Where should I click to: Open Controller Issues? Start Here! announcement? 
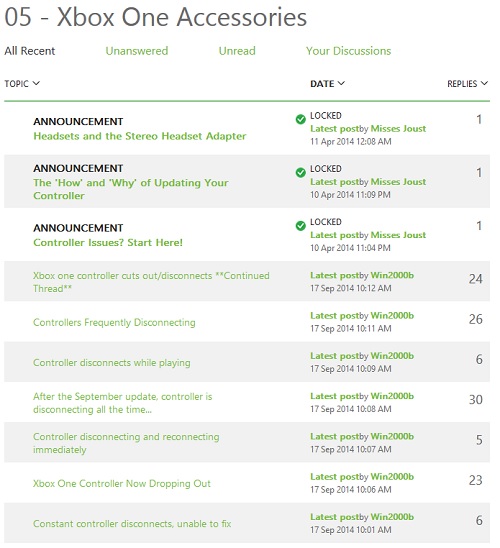pyautogui.click(x=108, y=243)
